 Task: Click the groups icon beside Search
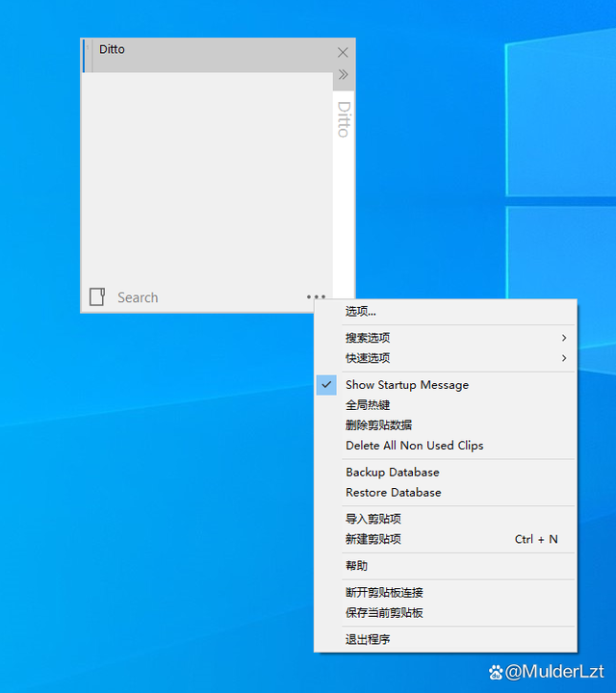97,297
